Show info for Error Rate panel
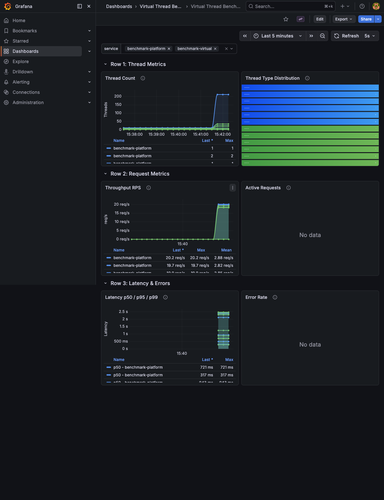384x500 pixels. [275, 297]
